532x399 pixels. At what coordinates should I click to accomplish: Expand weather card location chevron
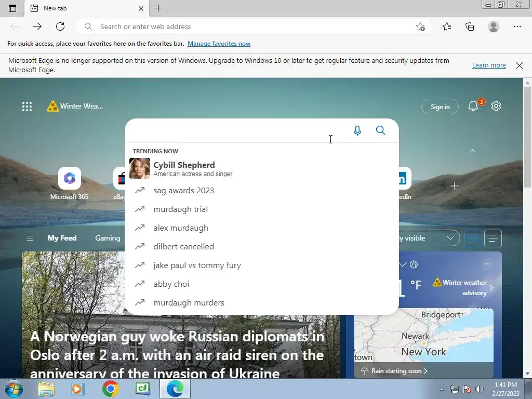coord(403,264)
